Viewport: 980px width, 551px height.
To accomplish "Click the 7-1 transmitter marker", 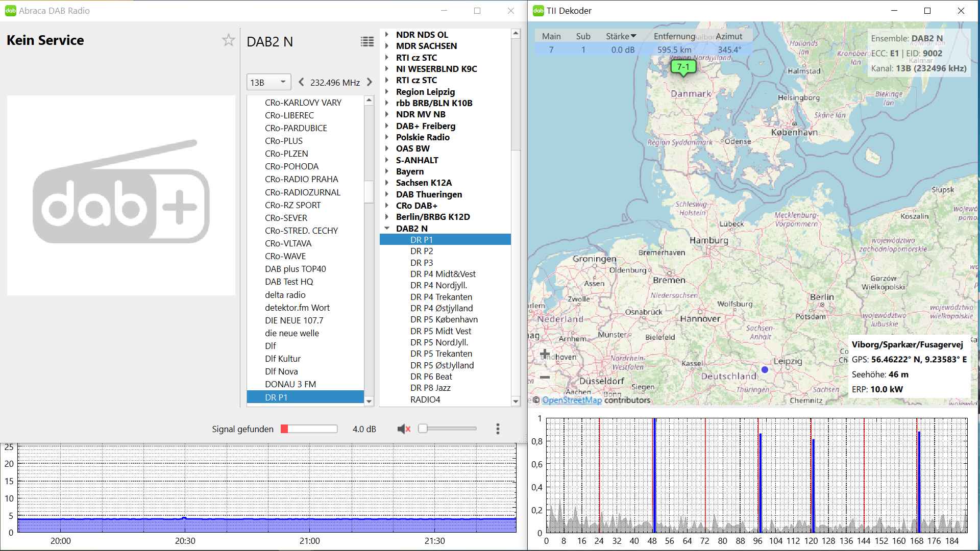I will [683, 67].
